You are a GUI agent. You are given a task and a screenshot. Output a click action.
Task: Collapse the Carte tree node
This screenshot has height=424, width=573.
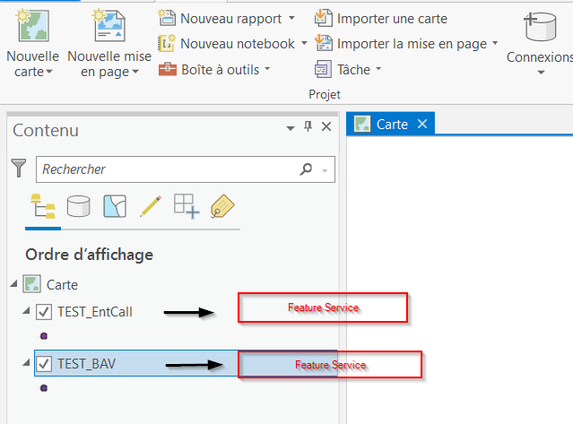[14, 284]
